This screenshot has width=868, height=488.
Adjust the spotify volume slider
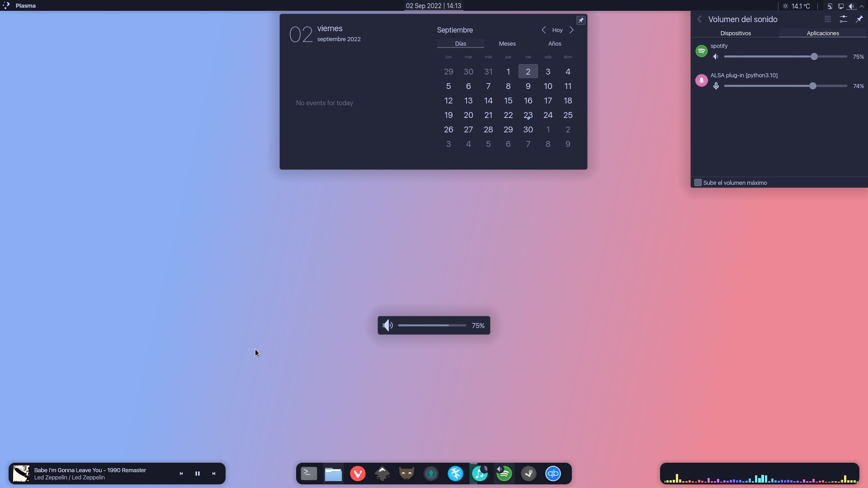tap(814, 56)
